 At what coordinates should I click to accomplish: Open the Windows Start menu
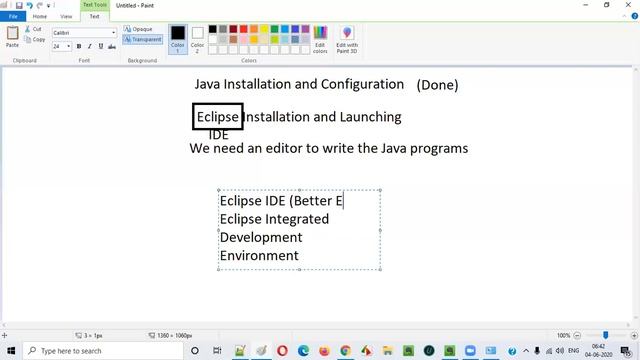(11, 351)
